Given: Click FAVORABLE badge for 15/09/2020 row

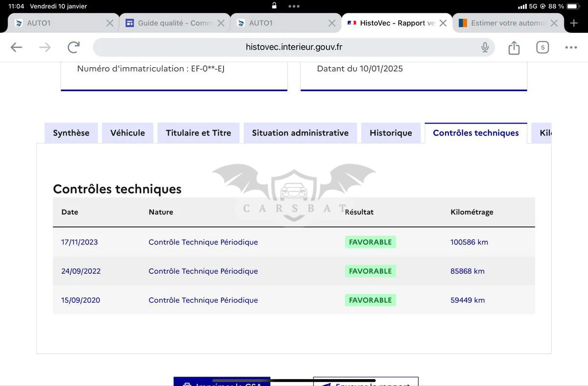Looking at the screenshot, I should [370, 300].
